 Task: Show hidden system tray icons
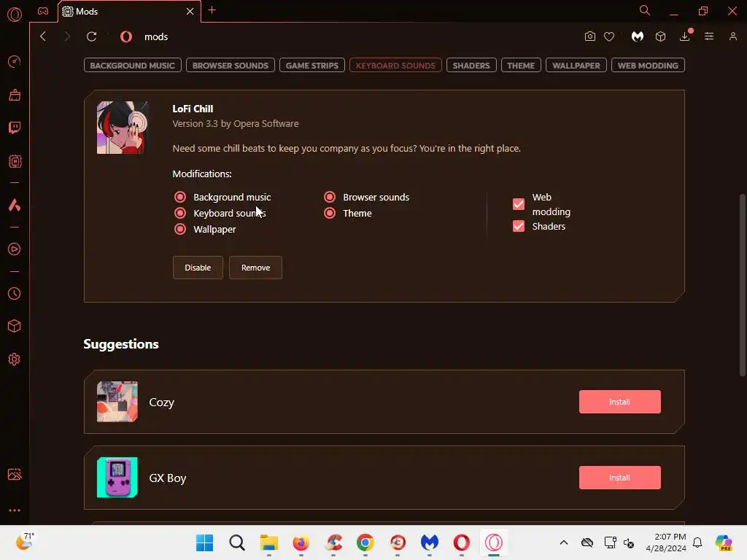(564, 542)
